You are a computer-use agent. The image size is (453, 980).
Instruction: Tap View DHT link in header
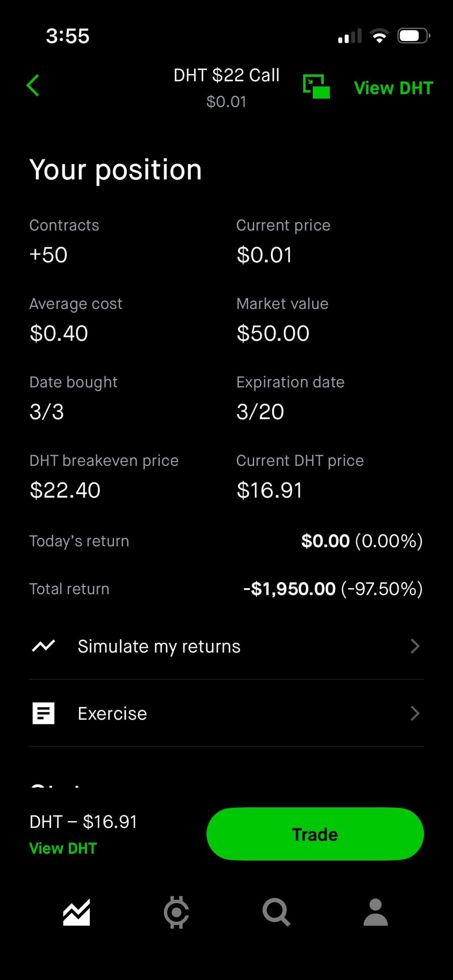(x=393, y=88)
